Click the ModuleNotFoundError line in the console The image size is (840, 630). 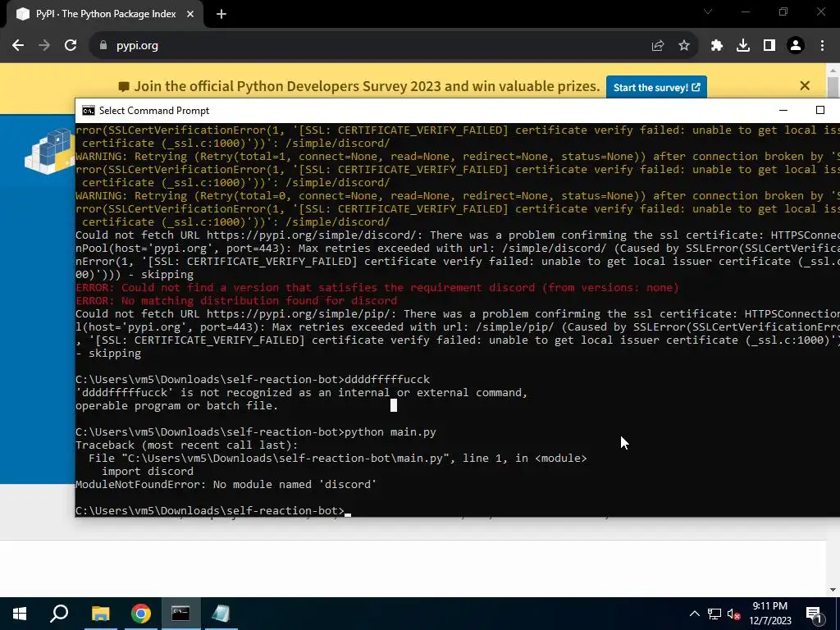(226, 484)
